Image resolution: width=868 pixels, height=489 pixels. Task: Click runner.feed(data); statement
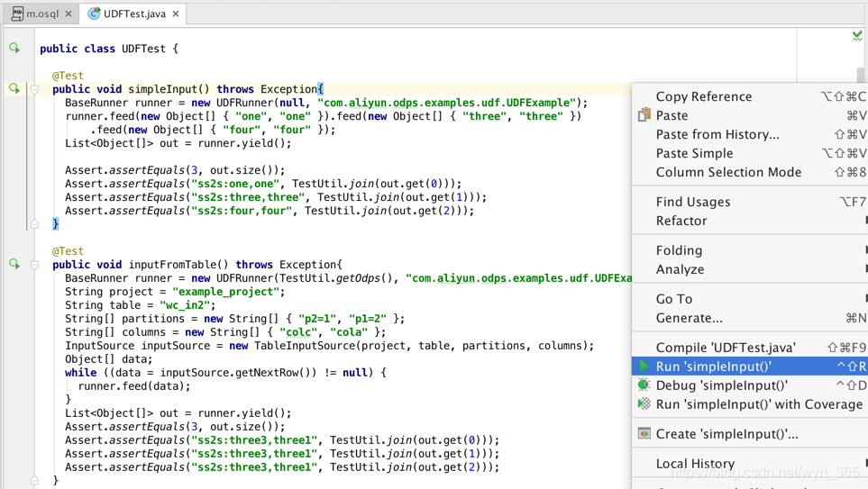point(134,386)
